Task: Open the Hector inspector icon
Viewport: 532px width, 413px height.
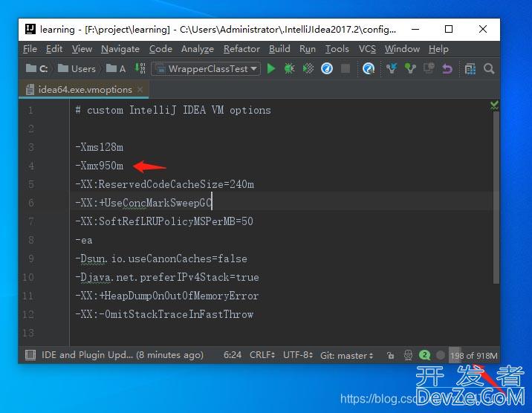Action: 408,355
